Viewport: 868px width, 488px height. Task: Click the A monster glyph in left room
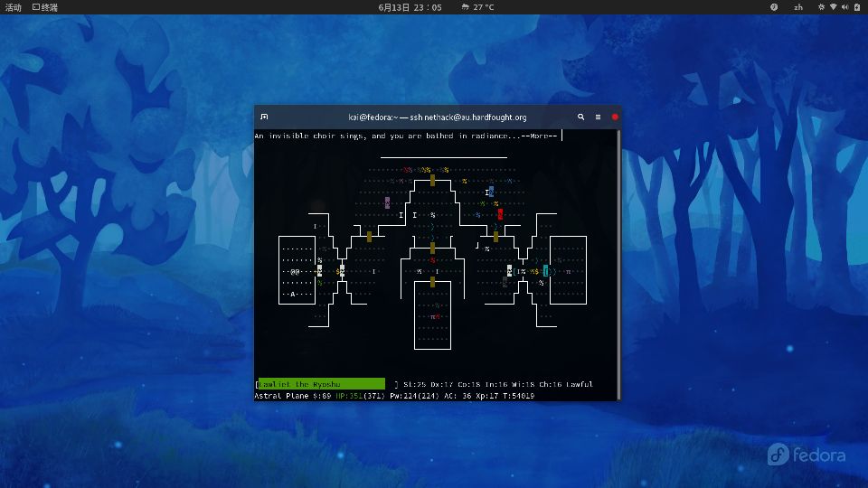coord(293,294)
